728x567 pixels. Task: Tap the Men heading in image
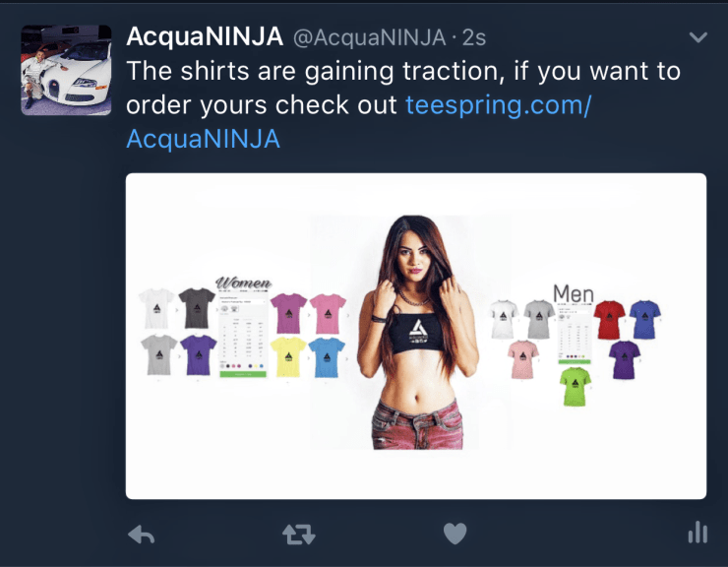tap(574, 293)
